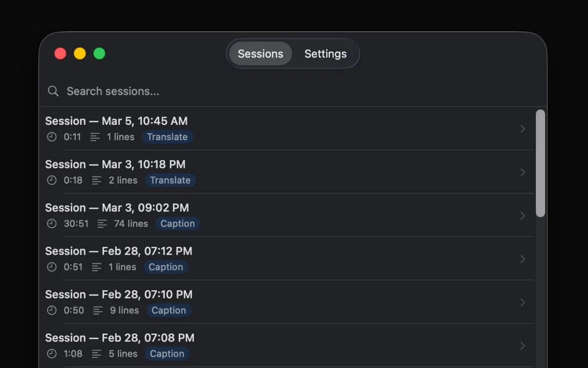Click the lines icon beside 74 lines

(x=102, y=224)
